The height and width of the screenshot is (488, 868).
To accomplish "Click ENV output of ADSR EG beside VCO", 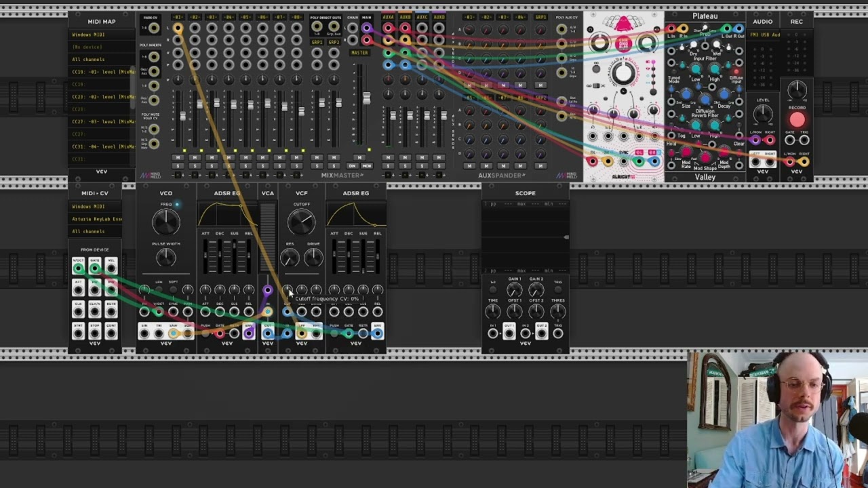I will point(249,333).
